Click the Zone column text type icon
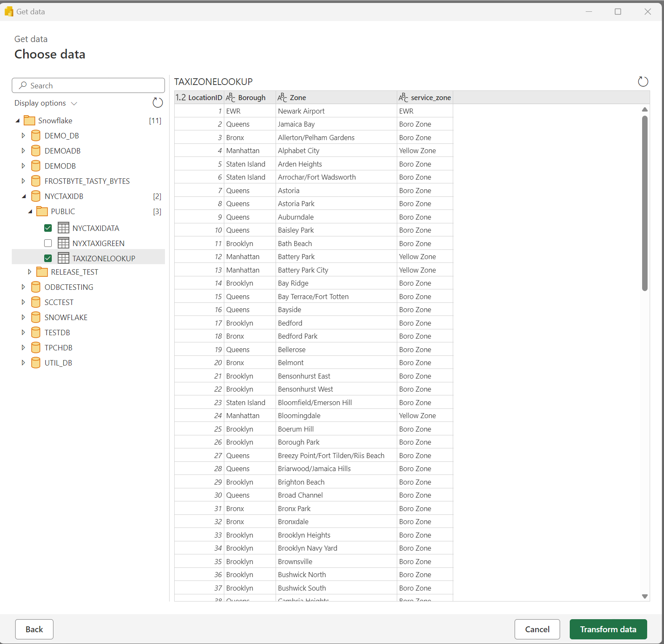The image size is (664, 644). click(x=282, y=98)
